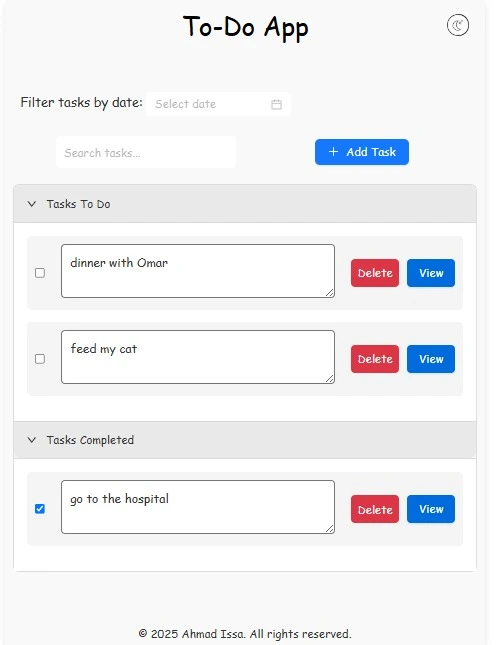Toggle dark mode with moon icon
The width and height of the screenshot is (497, 645).
tap(458, 26)
